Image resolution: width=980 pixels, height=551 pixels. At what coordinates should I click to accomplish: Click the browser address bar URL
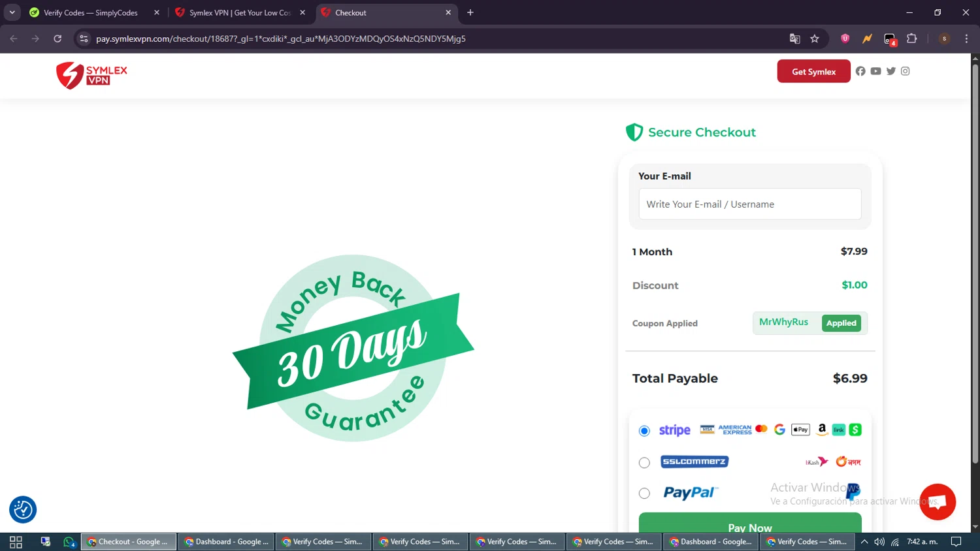coord(281,39)
